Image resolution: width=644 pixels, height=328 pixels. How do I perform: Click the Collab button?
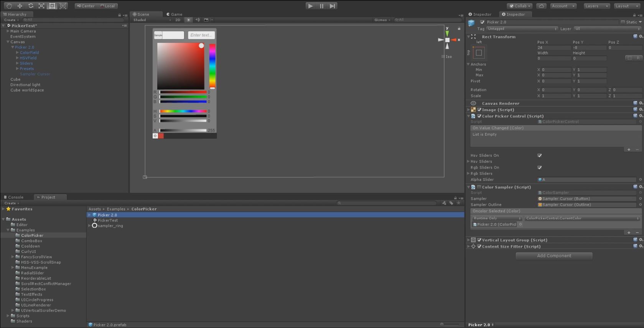pos(520,6)
